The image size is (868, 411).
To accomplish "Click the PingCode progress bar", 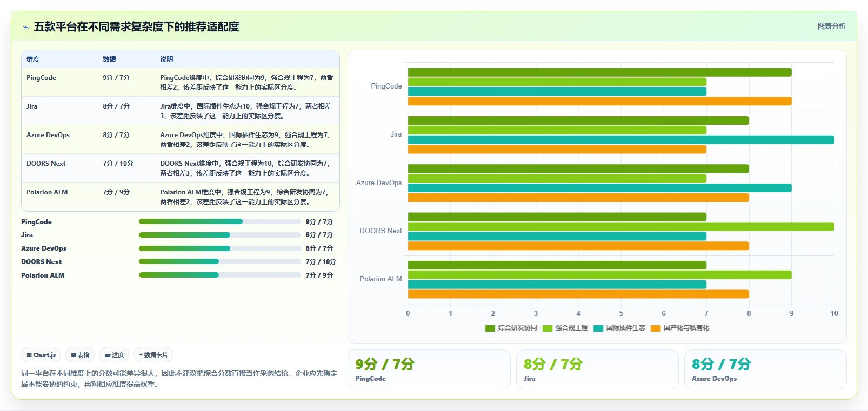I will [219, 221].
